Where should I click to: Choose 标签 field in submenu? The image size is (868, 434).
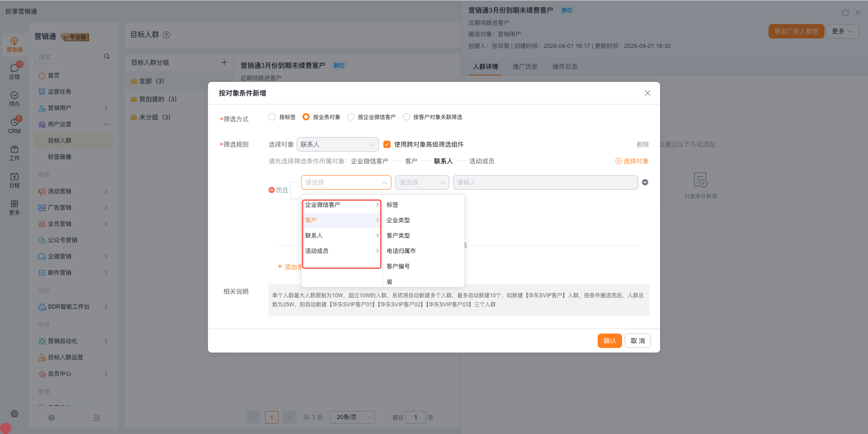pos(424,205)
